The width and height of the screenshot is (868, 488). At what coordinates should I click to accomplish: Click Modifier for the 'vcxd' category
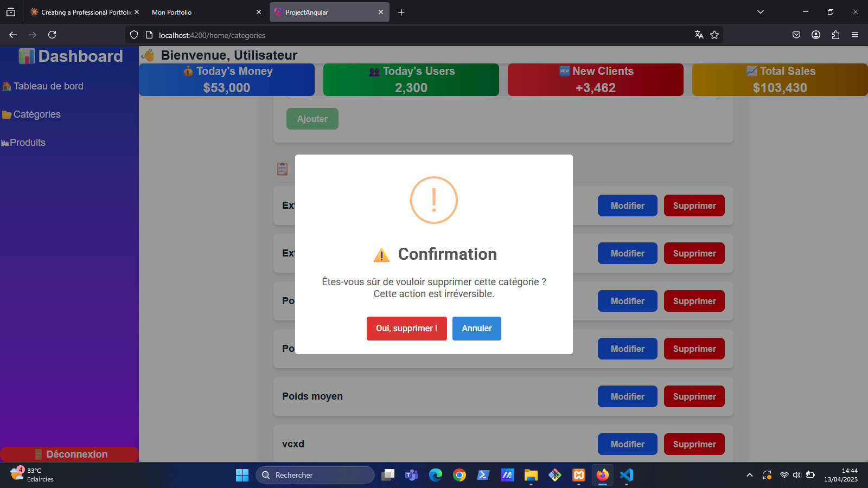628,444
